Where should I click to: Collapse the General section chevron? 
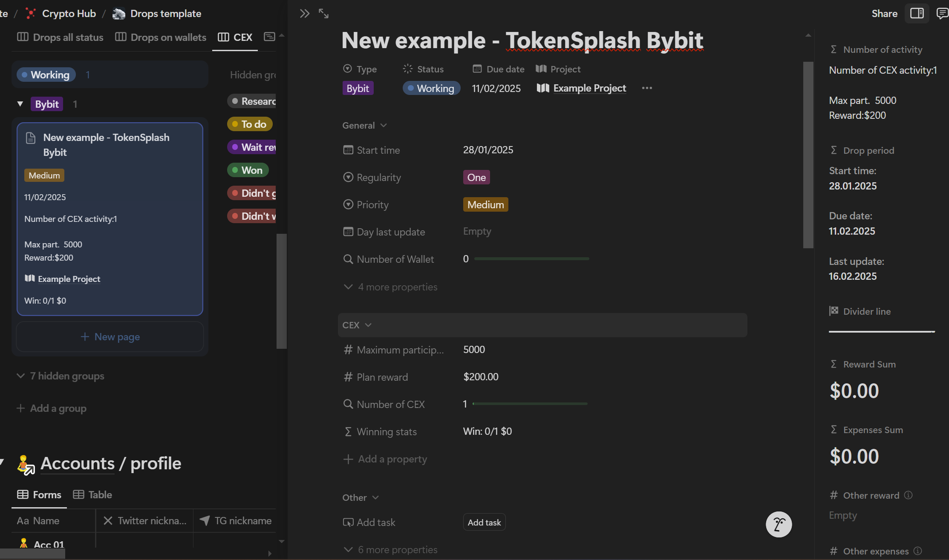[384, 125]
